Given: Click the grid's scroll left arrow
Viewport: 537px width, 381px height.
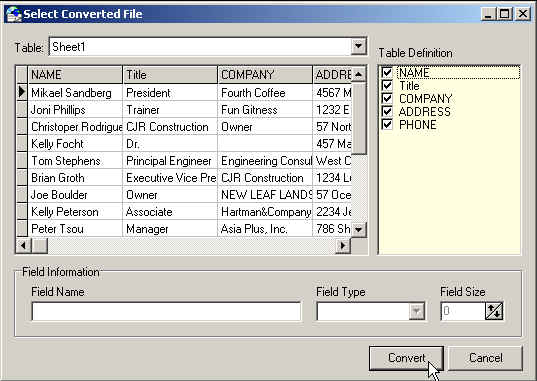Looking at the screenshot, I should point(23,246).
